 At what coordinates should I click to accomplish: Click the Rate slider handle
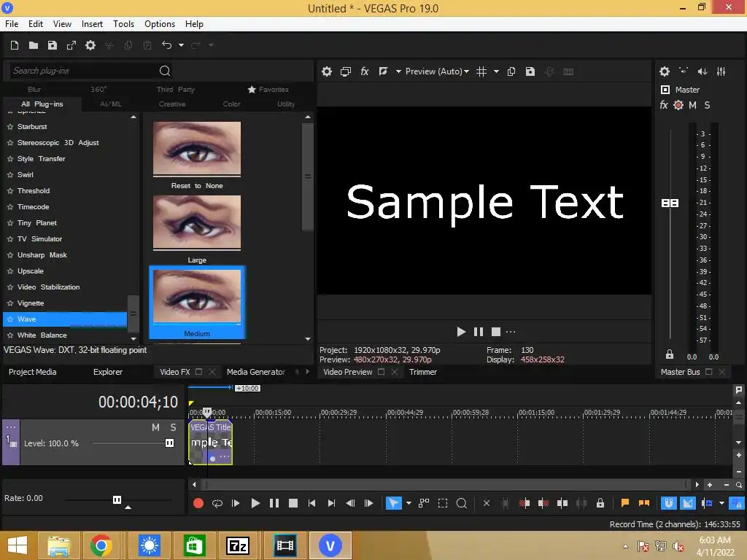tap(117, 499)
